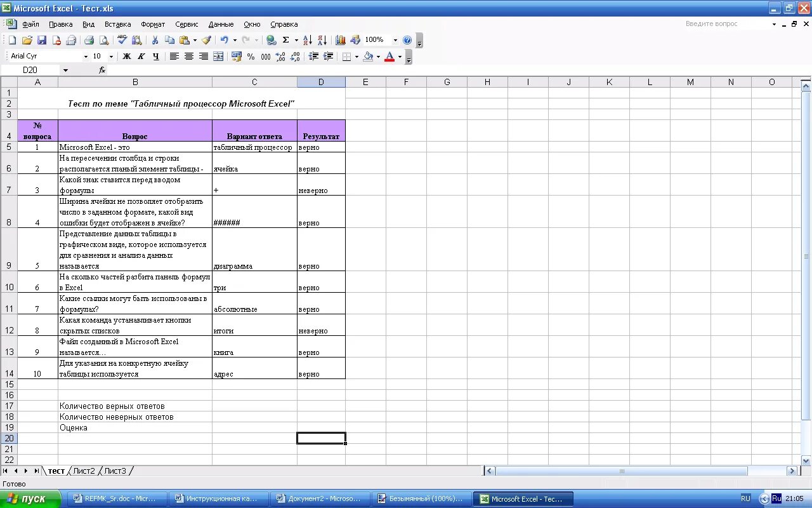Click the Windows пуск Start button
The image size is (812, 508).
(30, 499)
